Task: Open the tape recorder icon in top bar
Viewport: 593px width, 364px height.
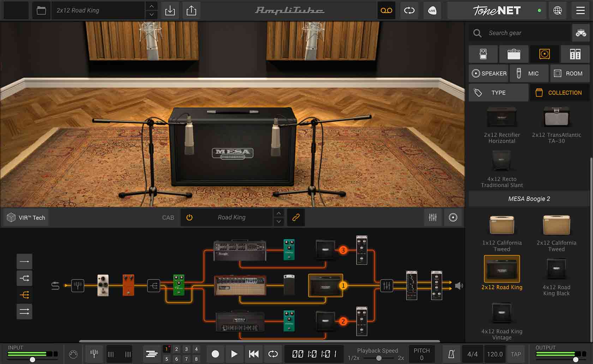Action: 387,11
